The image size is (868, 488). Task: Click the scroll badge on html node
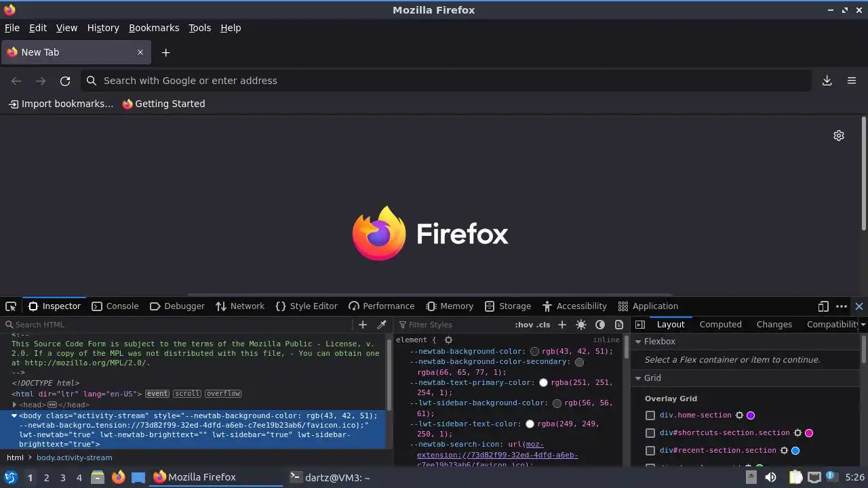pyautogui.click(x=187, y=394)
